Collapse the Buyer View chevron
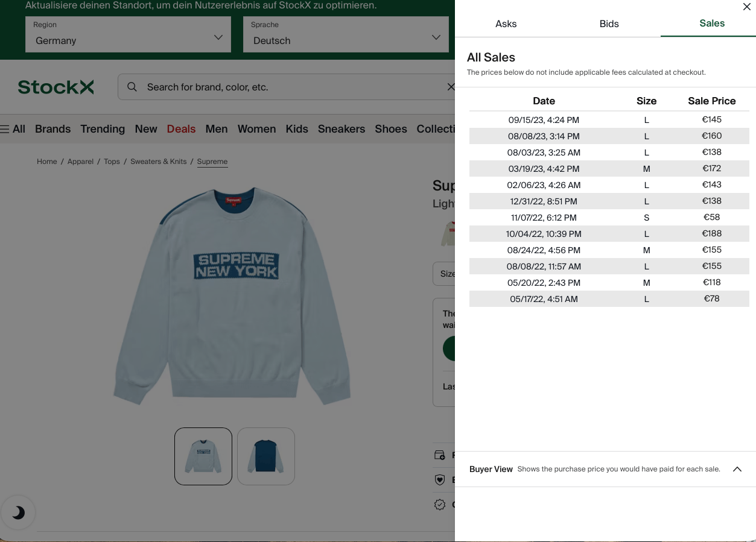Screen dimensions: 756x542 click(x=737, y=469)
